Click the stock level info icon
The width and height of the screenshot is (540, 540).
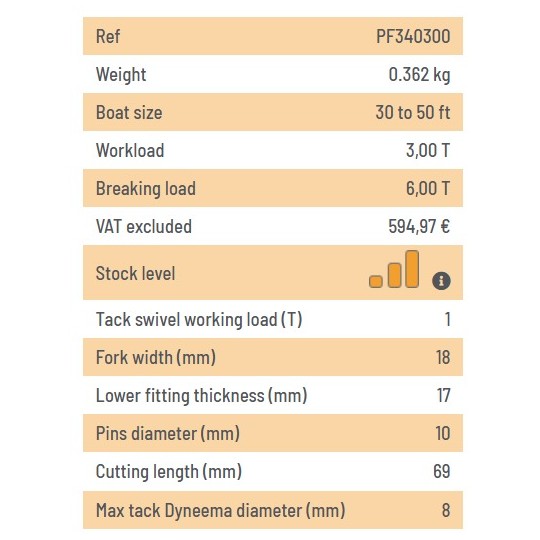click(x=441, y=280)
